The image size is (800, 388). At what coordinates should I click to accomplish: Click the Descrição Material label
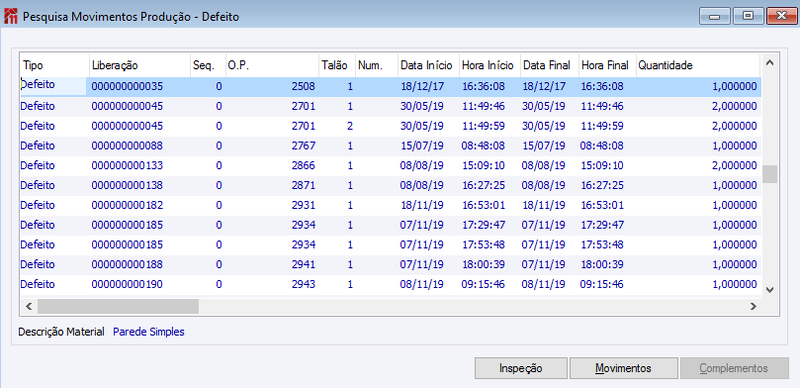coord(61,332)
